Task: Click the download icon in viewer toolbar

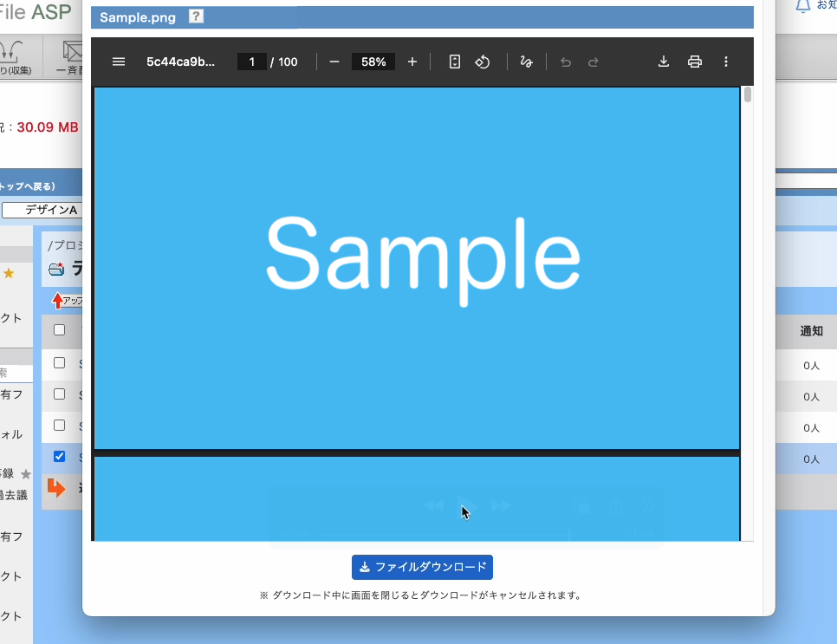Action: 664,62
